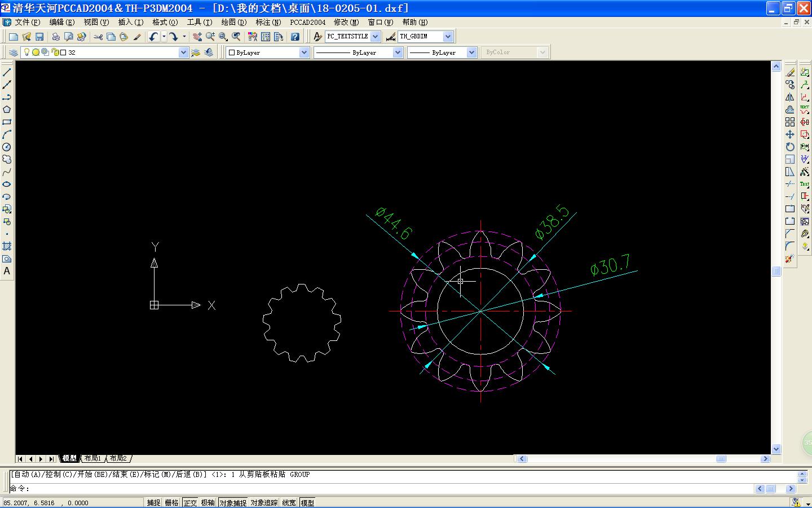Toggle 极轴 polar tracking in status bar
The image size is (812, 508).
(x=208, y=502)
